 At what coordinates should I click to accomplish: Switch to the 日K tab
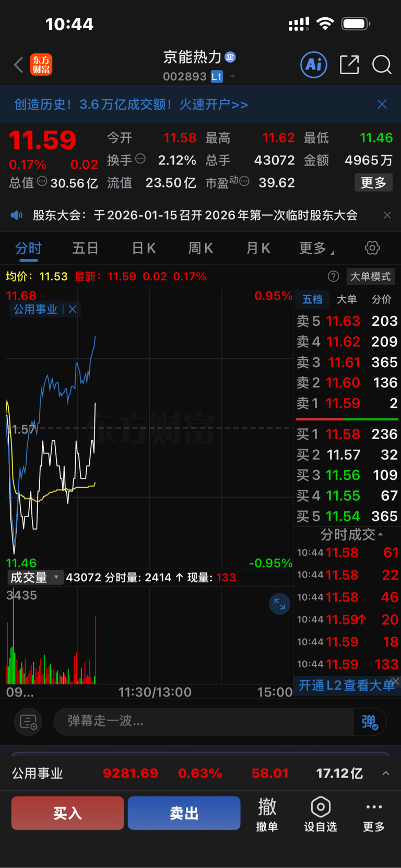144,248
